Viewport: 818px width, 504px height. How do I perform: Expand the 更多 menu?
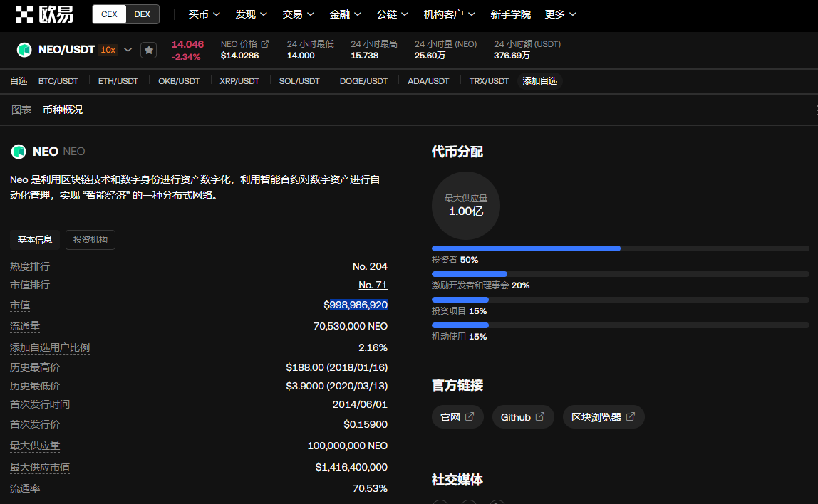point(560,15)
